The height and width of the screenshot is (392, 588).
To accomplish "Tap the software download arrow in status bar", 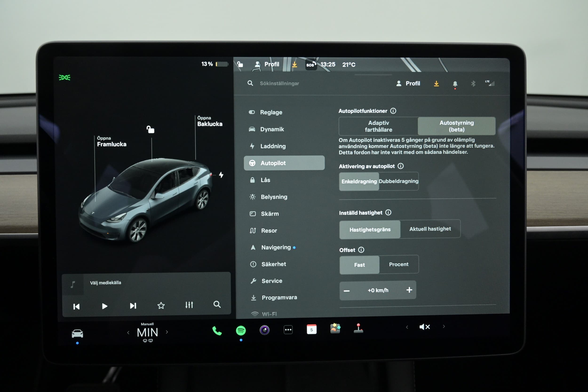I will coord(294,64).
